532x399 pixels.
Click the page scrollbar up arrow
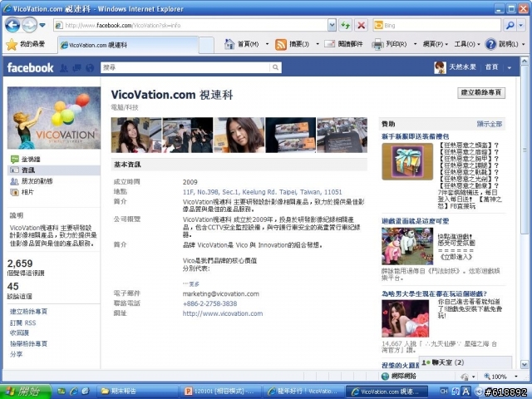pyautogui.click(x=525, y=61)
